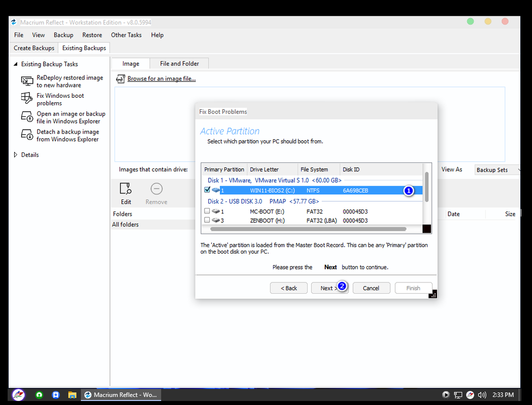Screen dimensions: 532x405
Task: Select the All folders row
Action: pos(154,224)
